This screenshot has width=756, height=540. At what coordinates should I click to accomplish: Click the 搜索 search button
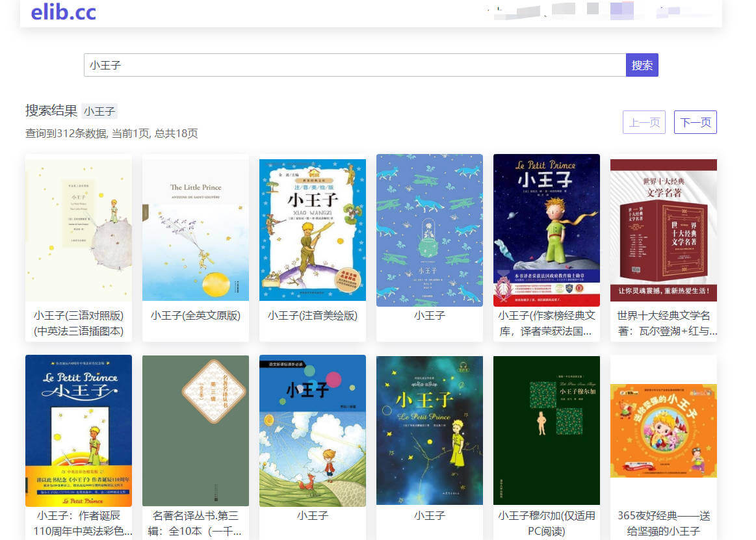coord(642,65)
